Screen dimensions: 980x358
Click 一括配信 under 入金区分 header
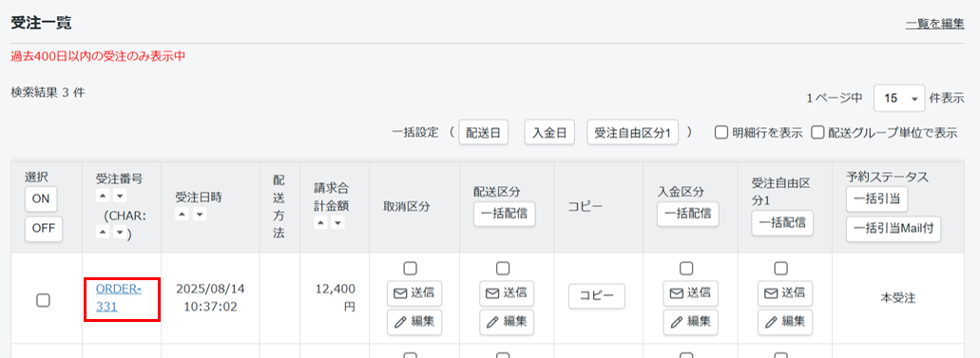pos(688,214)
